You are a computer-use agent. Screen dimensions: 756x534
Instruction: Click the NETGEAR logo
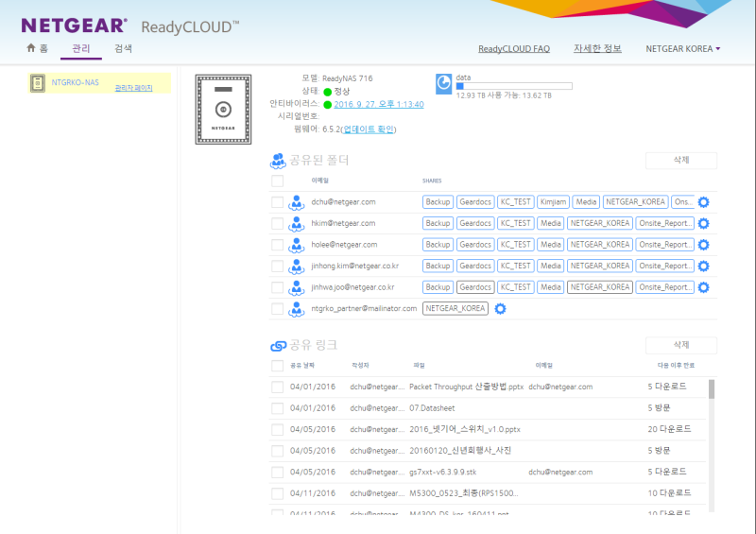(x=75, y=26)
